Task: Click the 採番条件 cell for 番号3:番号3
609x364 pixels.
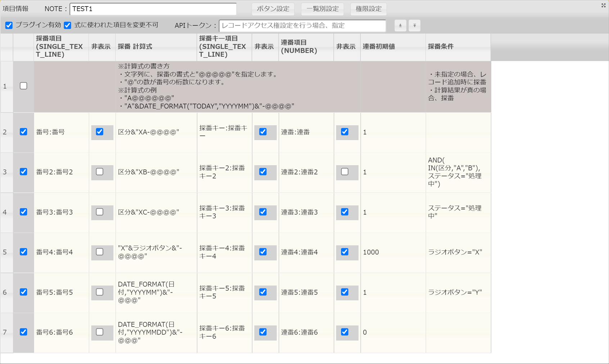Action: click(x=458, y=213)
